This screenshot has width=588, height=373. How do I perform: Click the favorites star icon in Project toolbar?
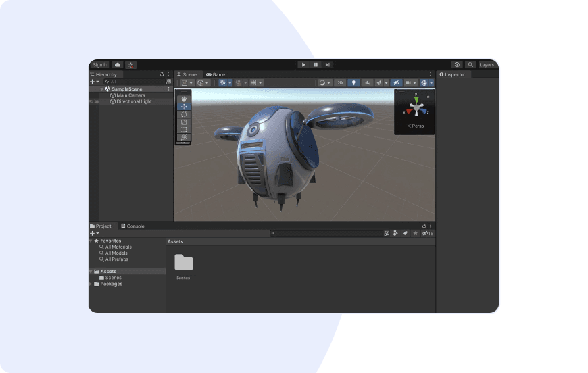[x=415, y=234]
